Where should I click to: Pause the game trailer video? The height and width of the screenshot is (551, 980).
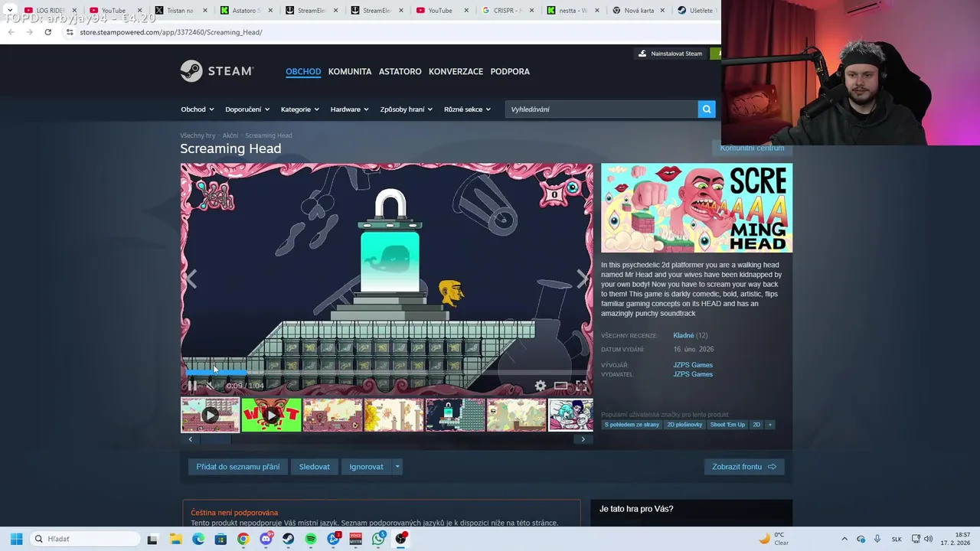(192, 386)
